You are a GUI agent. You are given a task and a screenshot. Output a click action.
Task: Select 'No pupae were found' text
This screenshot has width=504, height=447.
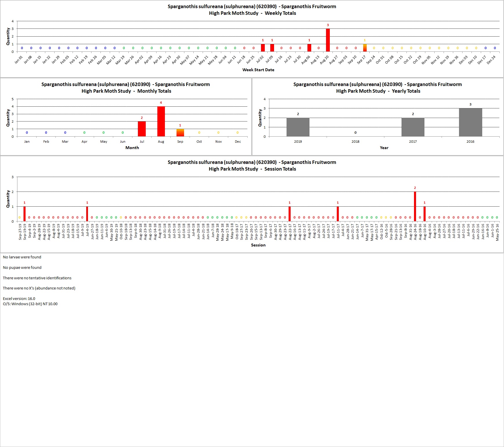(22, 268)
